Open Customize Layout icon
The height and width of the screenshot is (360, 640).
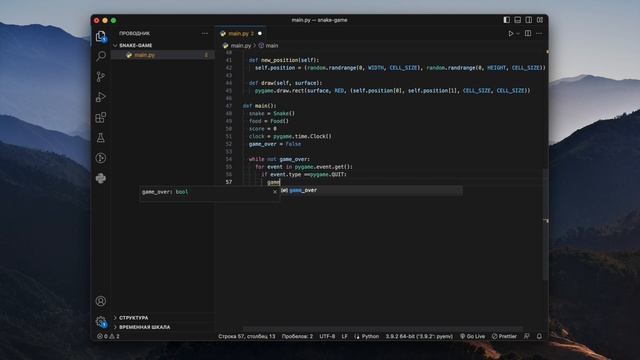click(540, 20)
